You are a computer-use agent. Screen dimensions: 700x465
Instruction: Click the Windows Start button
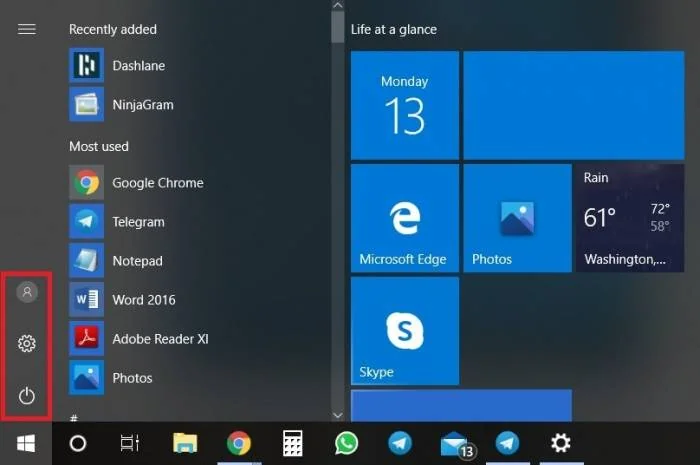pyautogui.click(x=26, y=444)
